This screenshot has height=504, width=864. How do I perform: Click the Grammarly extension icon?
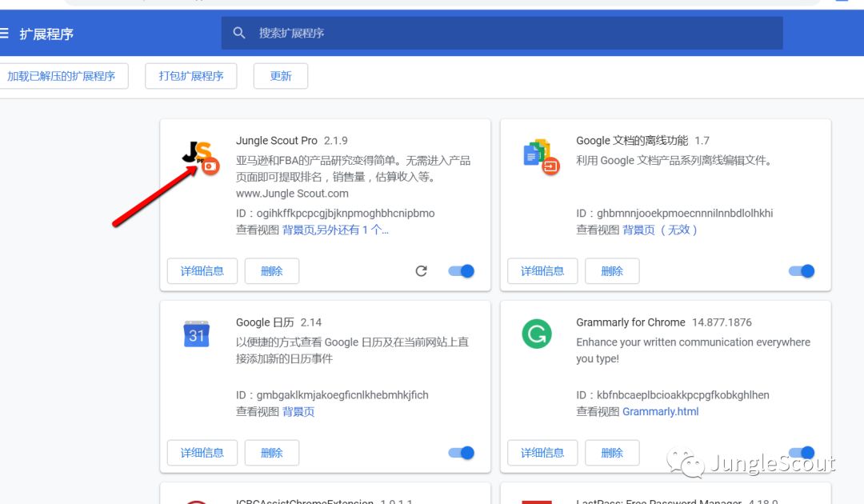(x=537, y=334)
